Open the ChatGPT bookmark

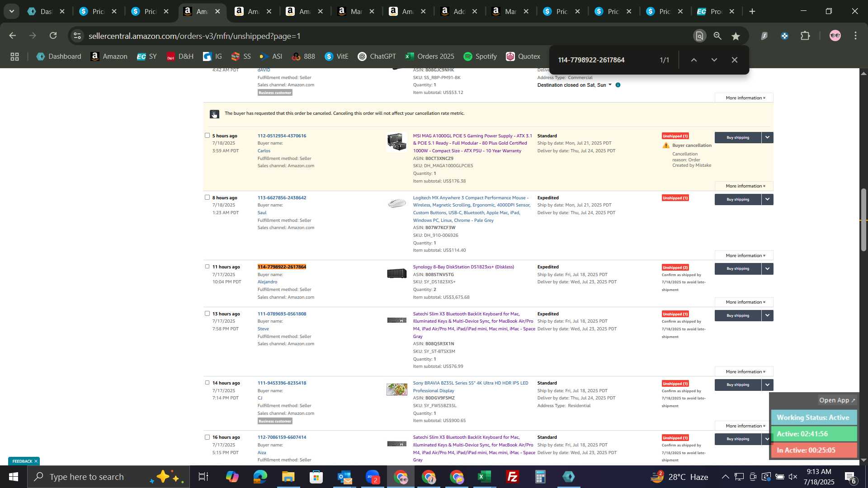pos(377,56)
